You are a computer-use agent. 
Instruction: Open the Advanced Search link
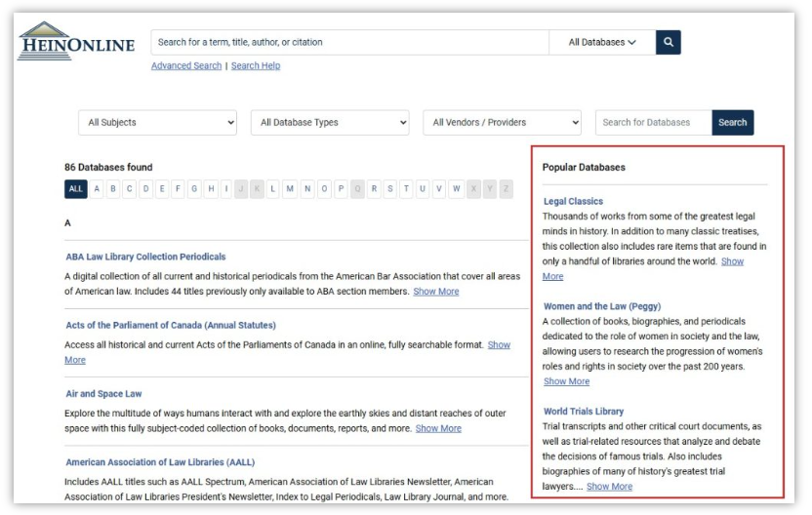coord(186,66)
